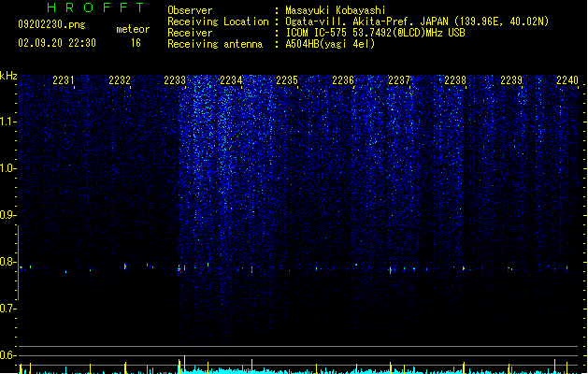588x374 pixels.
Task: Click the 0.9 kHz axis label
Action: click(x=7, y=215)
